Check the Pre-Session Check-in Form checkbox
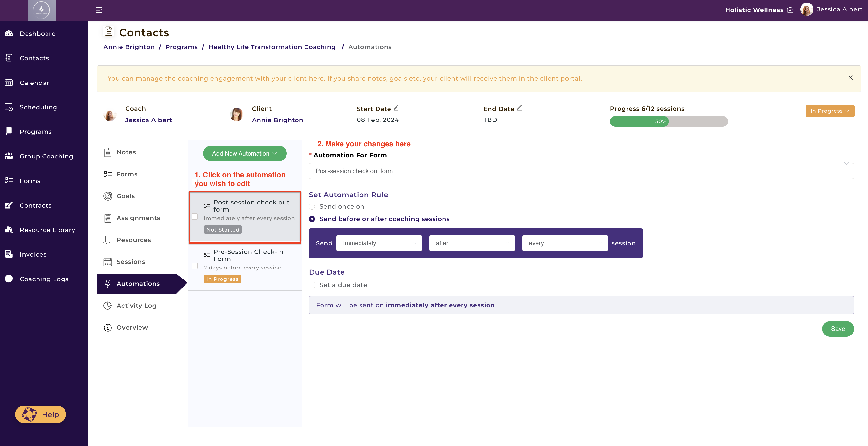The image size is (868, 446). [195, 266]
